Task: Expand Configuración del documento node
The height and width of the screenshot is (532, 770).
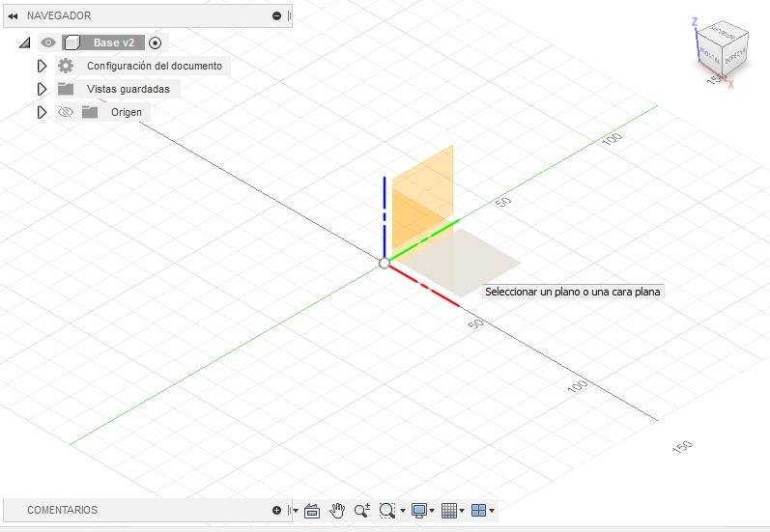Action: point(43,66)
